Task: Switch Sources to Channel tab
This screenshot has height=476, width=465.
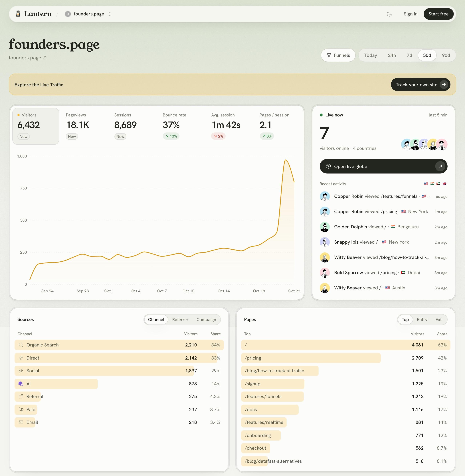Action: pos(156,319)
